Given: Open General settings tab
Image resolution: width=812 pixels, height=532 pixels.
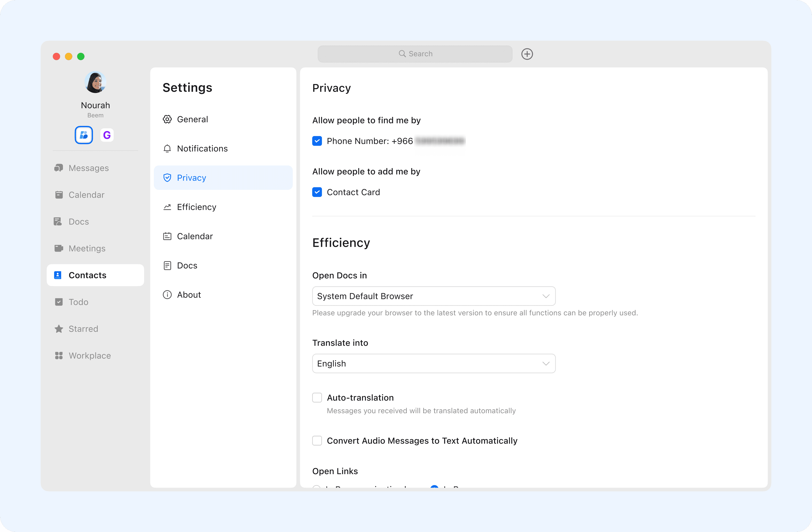Looking at the screenshot, I should 192,119.
